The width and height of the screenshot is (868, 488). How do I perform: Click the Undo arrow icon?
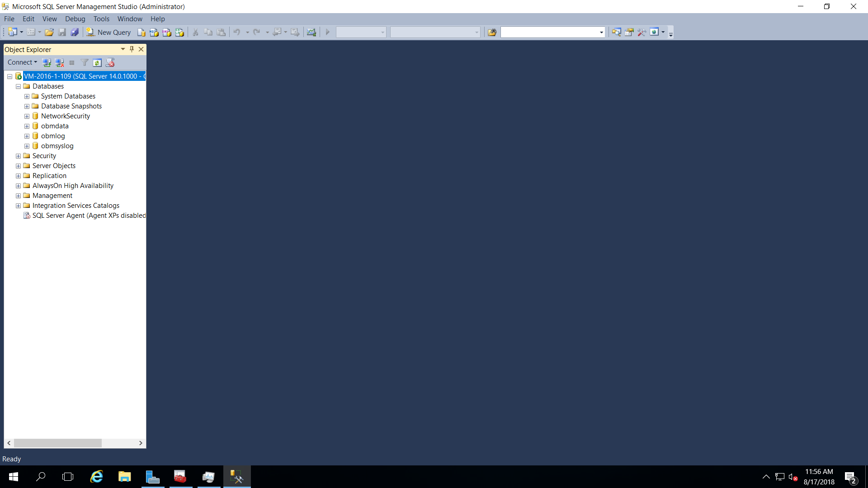(237, 32)
